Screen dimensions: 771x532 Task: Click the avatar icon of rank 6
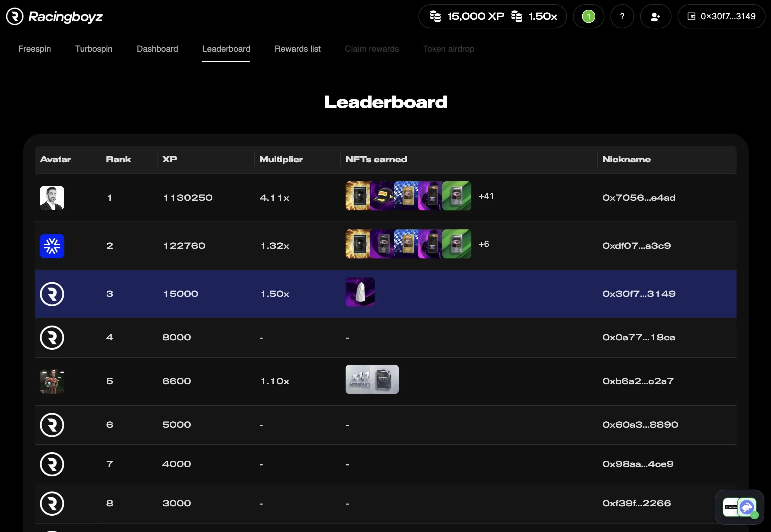pos(52,425)
